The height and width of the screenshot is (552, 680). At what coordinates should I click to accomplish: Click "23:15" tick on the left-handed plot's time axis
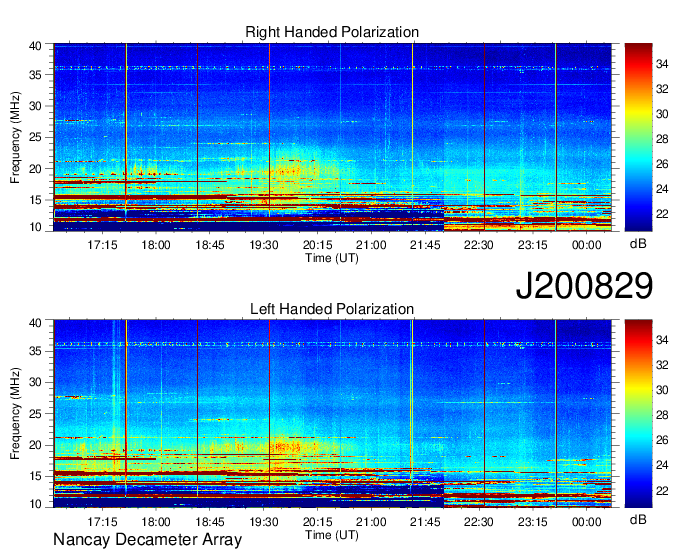533,522
